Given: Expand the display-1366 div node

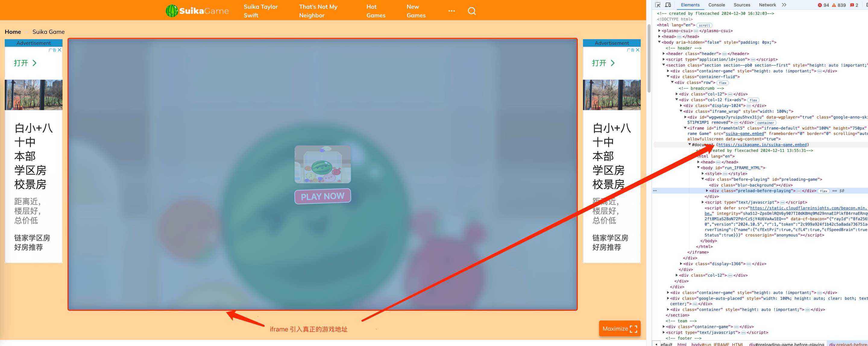Looking at the screenshot, I should click(x=681, y=263).
